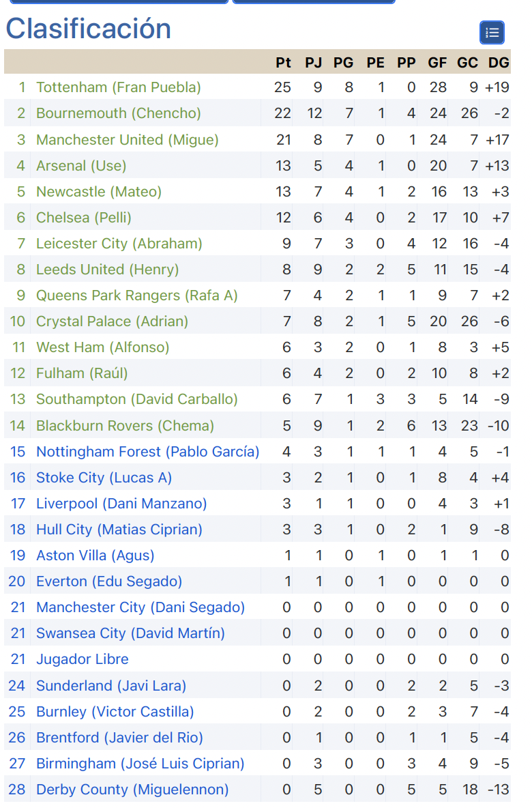Select Nottingham Forest (Pablo García)
Viewport: 532px width, 808px height.
(147, 452)
